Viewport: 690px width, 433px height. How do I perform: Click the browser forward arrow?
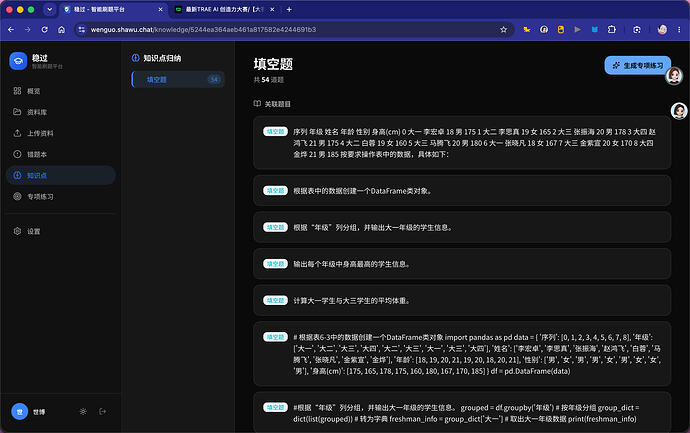coord(28,29)
